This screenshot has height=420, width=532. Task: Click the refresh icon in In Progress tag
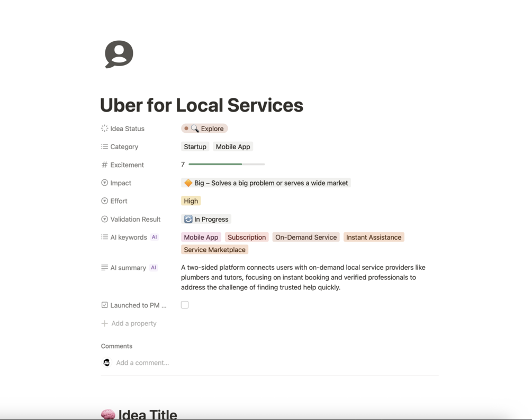click(x=188, y=219)
